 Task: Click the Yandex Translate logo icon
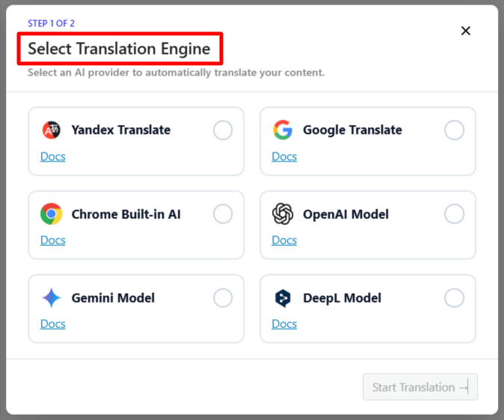click(x=51, y=131)
